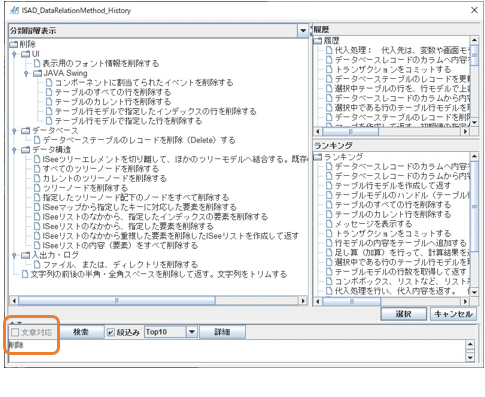Select ISeeマップから指定したキーに対応した要素を削除する
Image resolution: width=485 pixels, height=397 pixels.
[139, 207]
